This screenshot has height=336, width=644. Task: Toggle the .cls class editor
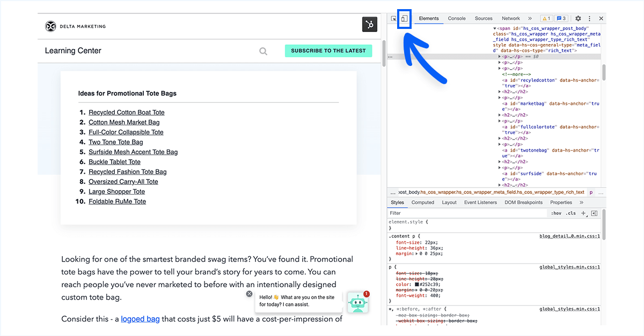coord(571,213)
